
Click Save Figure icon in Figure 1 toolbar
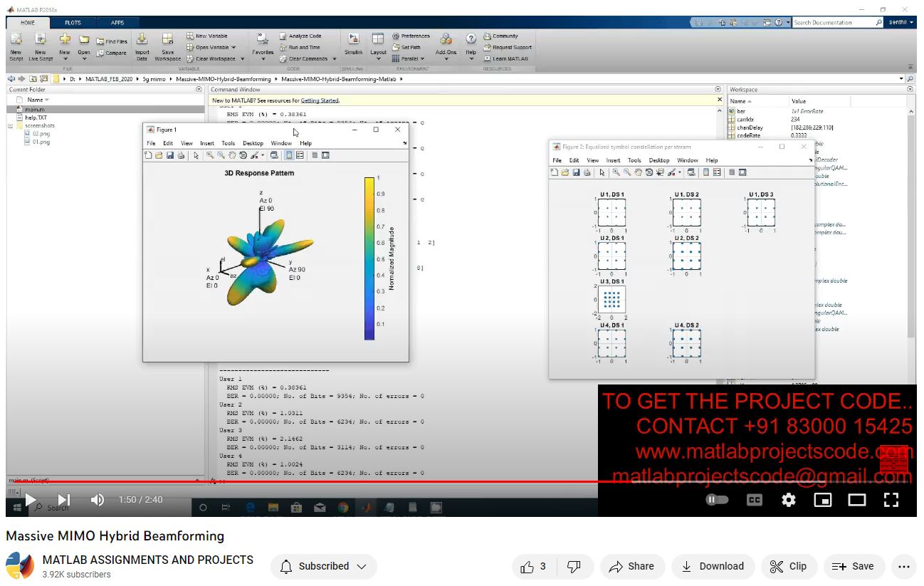pos(170,155)
